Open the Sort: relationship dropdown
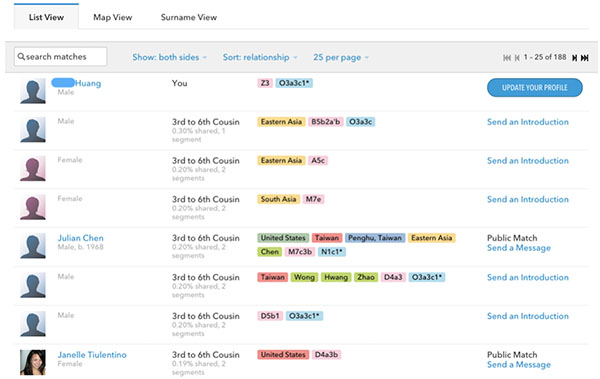600x379 pixels. (x=260, y=57)
